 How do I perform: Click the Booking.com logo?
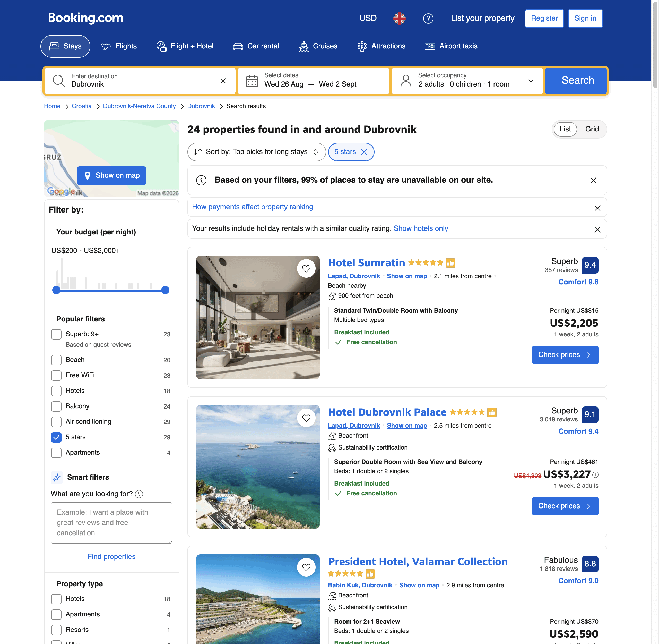(85, 18)
